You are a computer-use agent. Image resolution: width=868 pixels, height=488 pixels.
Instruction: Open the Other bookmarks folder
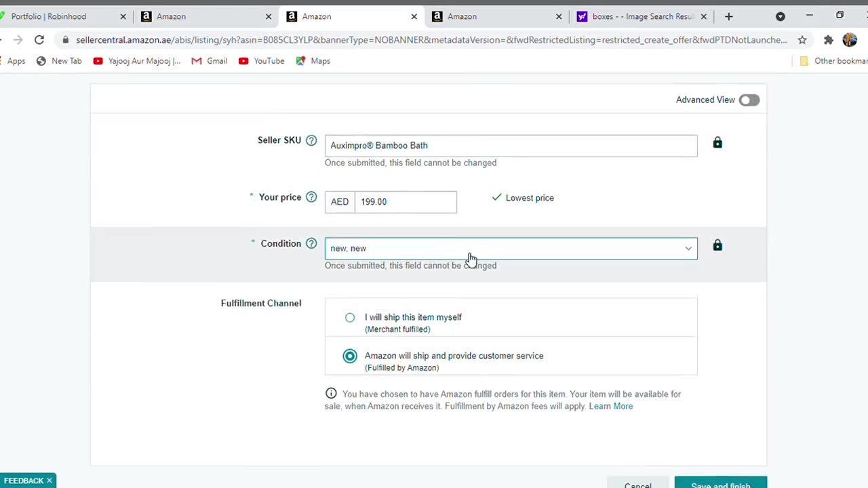[x=833, y=61]
